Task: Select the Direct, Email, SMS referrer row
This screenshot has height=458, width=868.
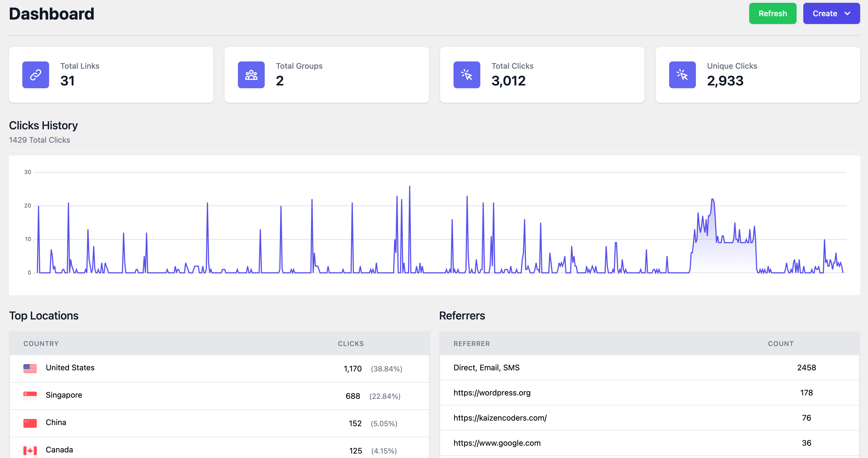Action: (x=486, y=368)
